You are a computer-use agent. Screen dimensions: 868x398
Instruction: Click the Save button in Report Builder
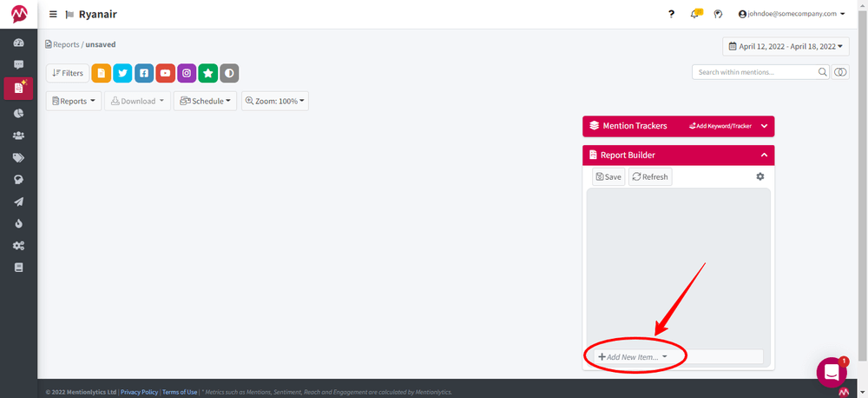608,176
